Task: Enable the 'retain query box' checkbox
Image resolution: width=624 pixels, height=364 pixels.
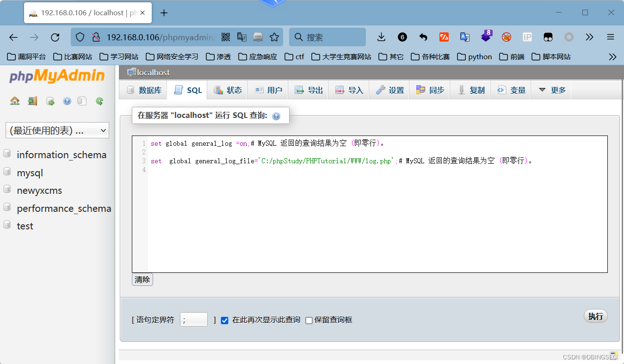Action: [309, 320]
